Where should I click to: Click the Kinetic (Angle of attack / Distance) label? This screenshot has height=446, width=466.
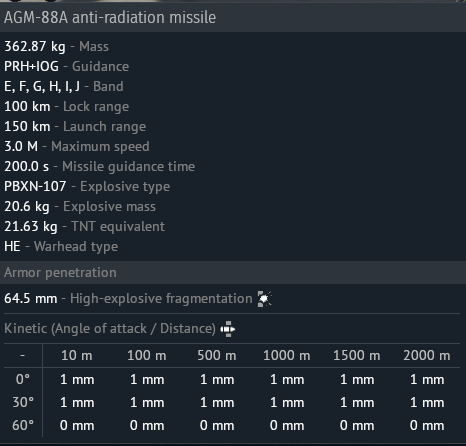pos(110,329)
